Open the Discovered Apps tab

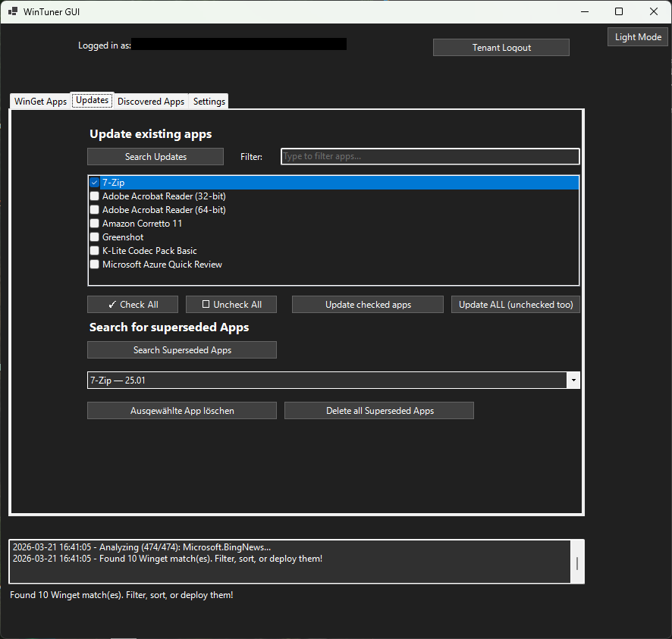pyautogui.click(x=151, y=102)
